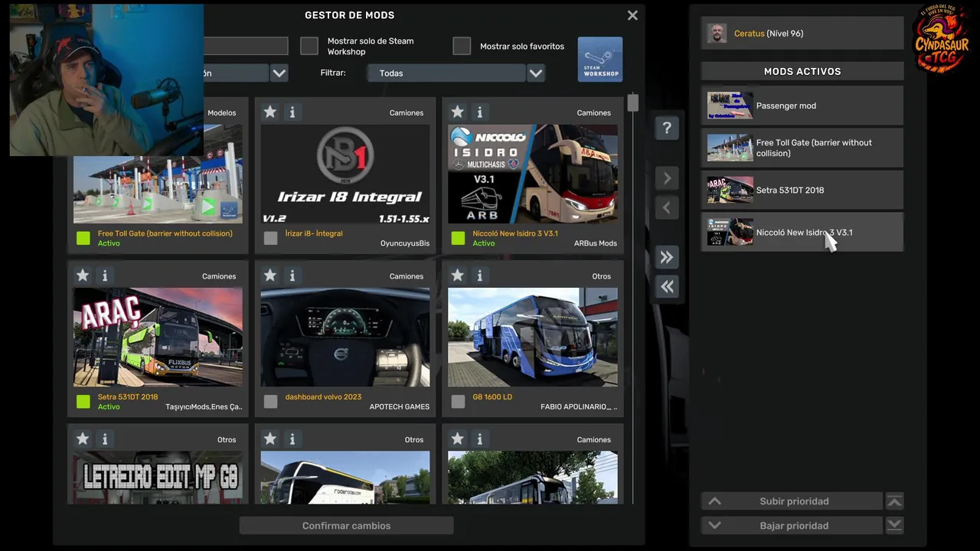Favorite the dashboard volvo 2023 mod star
This screenshot has width=980, height=551.
[269, 275]
